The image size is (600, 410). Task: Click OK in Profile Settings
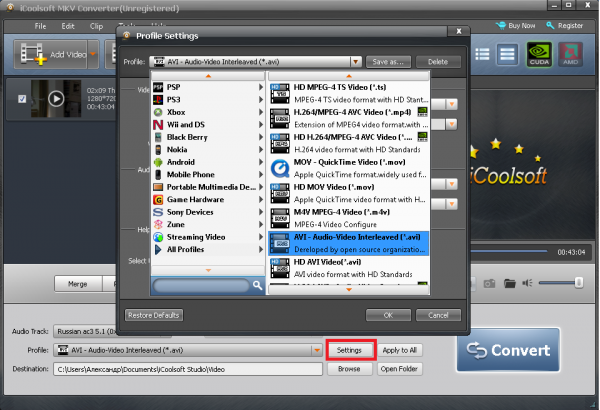pyautogui.click(x=388, y=315)
